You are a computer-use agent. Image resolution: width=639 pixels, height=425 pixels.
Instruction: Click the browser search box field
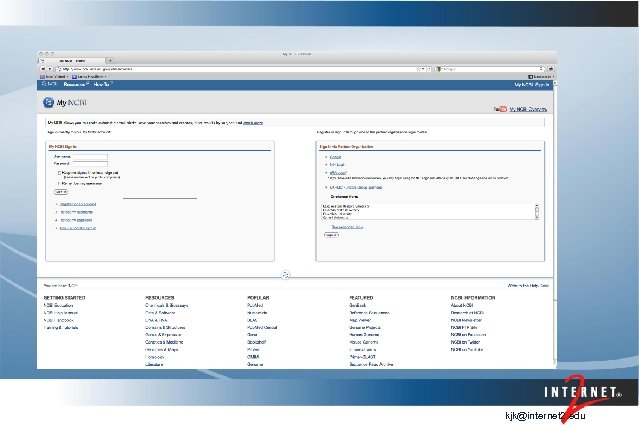491,69
